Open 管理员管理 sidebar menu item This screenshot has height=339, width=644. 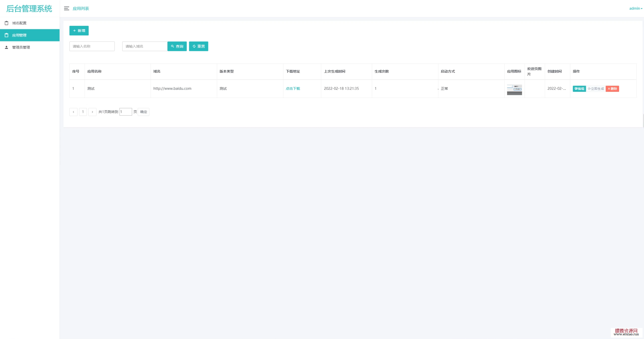pyautogui.click(x=30, y=47)
